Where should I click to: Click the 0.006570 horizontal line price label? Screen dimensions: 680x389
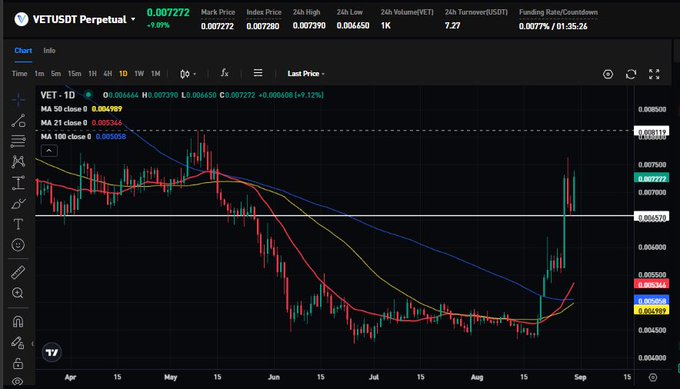pos(651,217)
